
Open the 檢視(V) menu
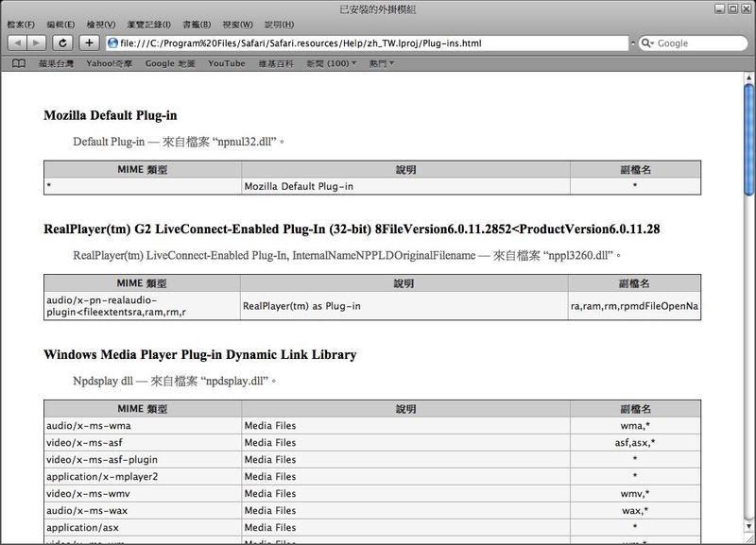click(101, 25)
